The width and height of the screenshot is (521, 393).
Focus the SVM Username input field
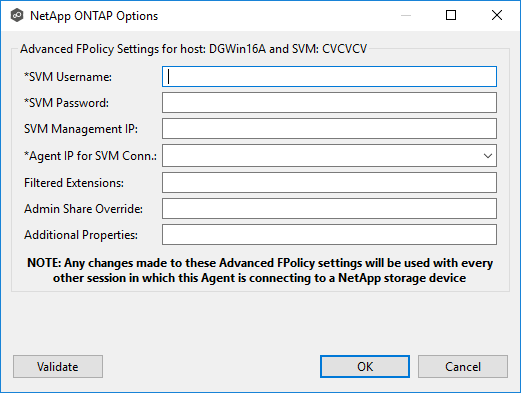pyautogui.click(x=329, y=77)
